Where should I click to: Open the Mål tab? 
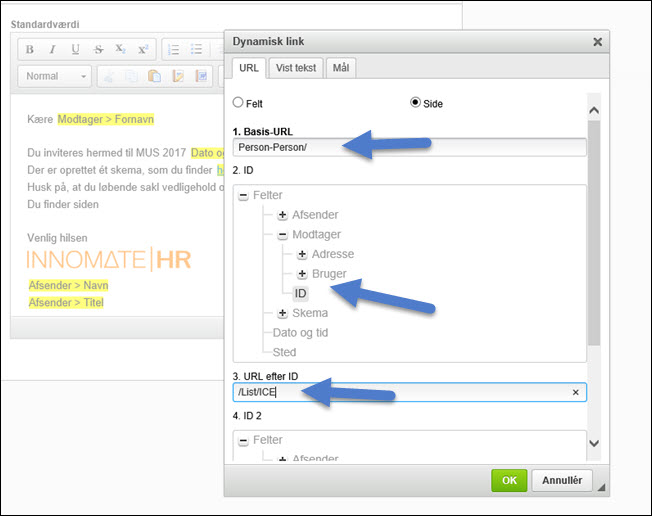(x=341, y=68)
